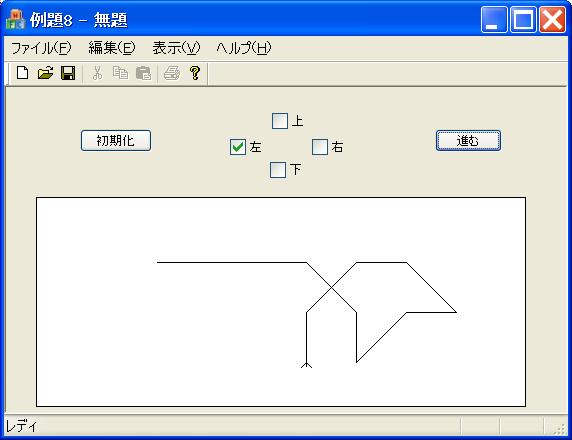Enable the 右 (right) checkbox

tap(320, 147)
